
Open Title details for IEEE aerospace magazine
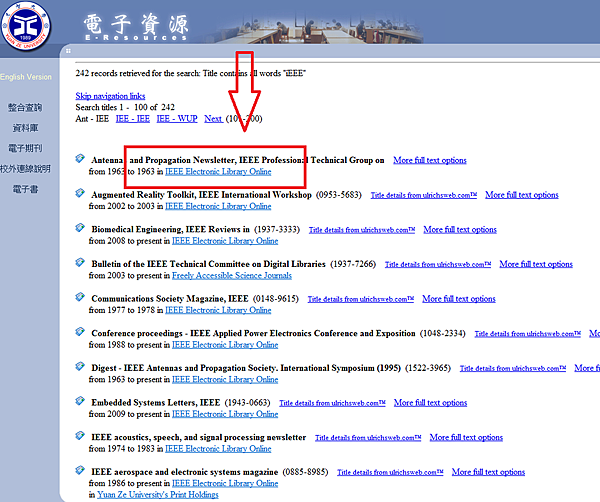point(390,473)
